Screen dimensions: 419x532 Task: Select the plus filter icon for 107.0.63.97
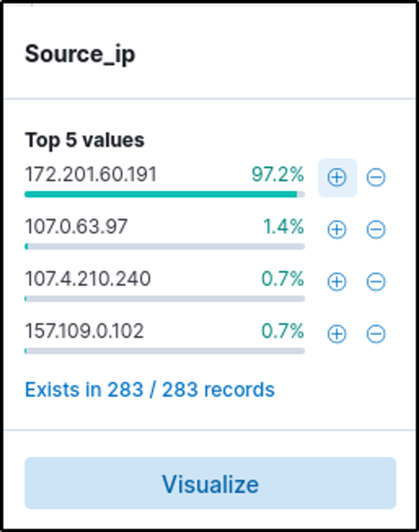click(x=337, y=229)
